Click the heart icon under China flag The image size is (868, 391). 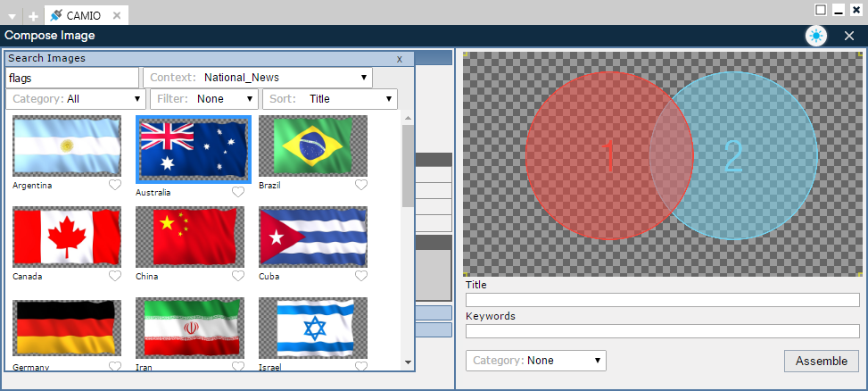coord(238,277)
